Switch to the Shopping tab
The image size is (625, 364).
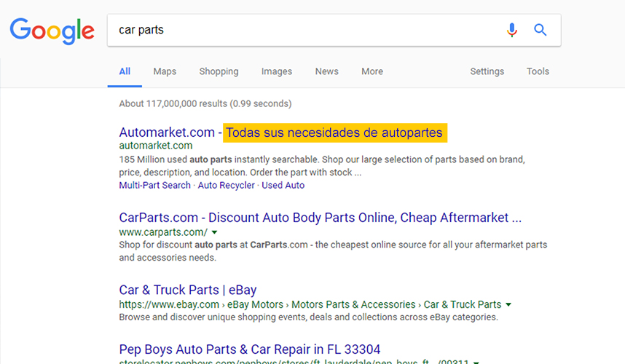point(219,71)
